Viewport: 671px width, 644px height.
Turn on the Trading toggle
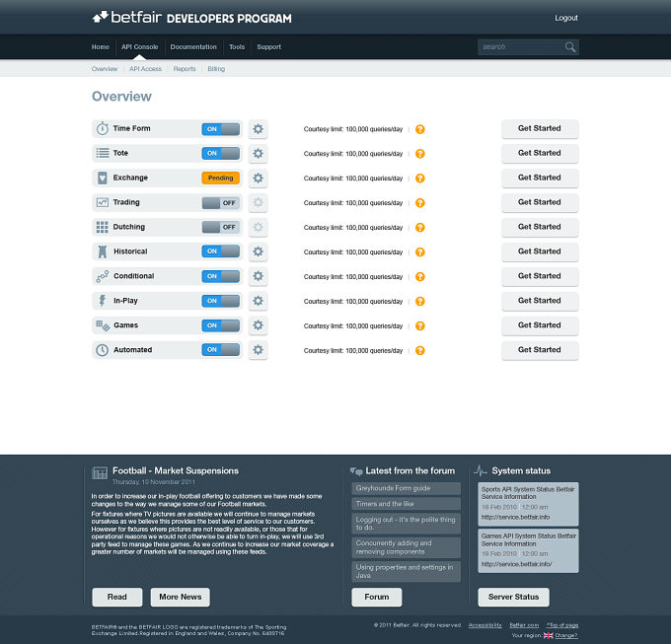click(220, 203)
